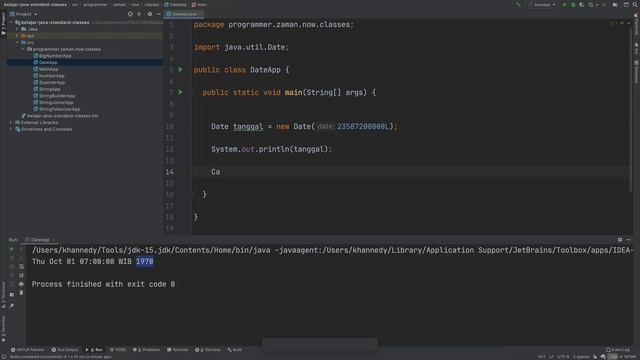Hide the Project panel with minus icon
The width and height of the screenshot is (640, 360).
pos(158,14)
